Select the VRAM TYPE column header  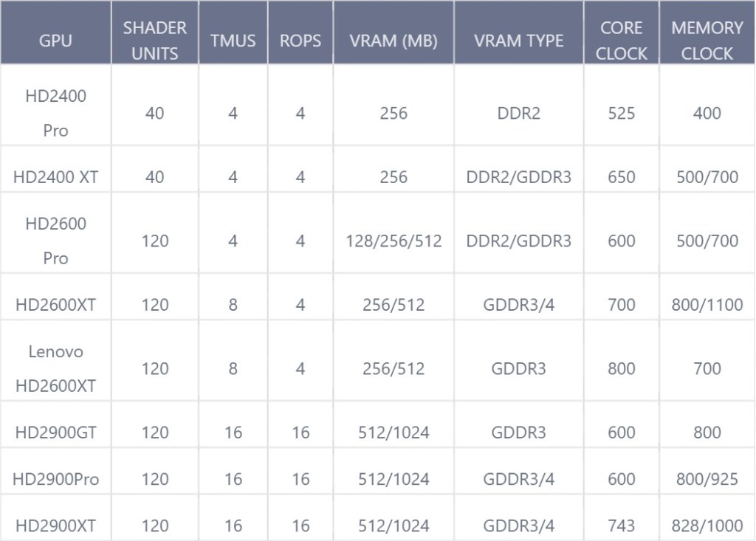[x=519, y=41]
